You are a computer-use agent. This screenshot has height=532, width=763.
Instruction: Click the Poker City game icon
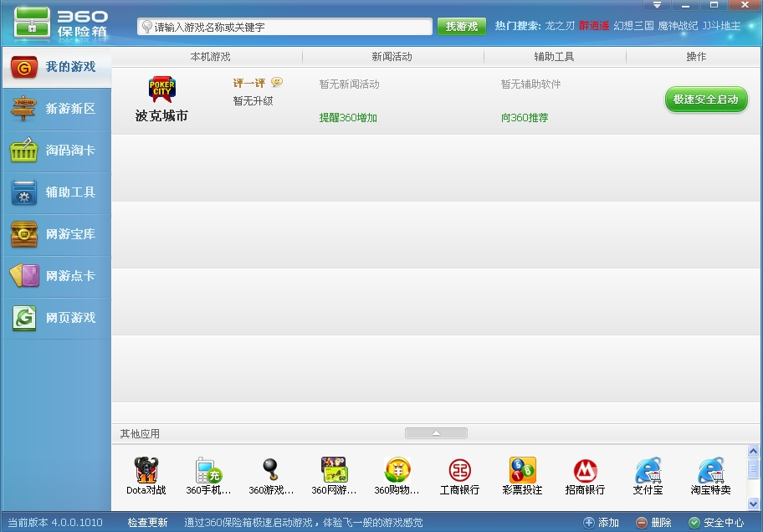162,90
